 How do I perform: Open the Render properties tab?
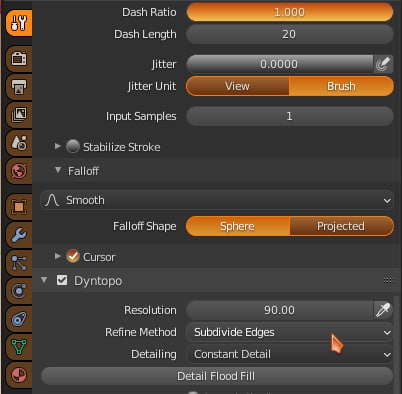19,59
